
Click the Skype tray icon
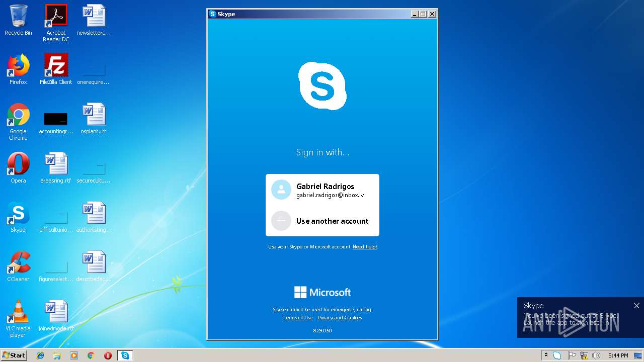coord(557,355)
